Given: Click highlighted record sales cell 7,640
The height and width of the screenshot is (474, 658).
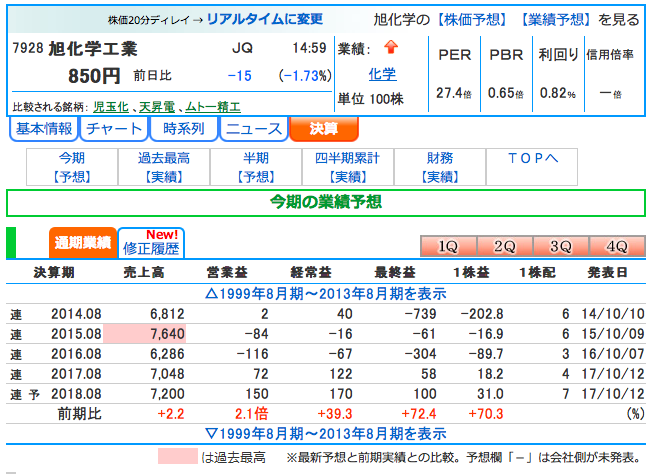Looking at the screenshot, I should (x=144, y=334).
